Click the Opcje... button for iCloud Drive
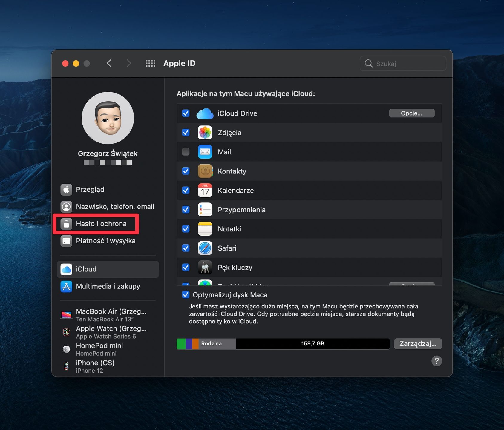 [412, 113]
